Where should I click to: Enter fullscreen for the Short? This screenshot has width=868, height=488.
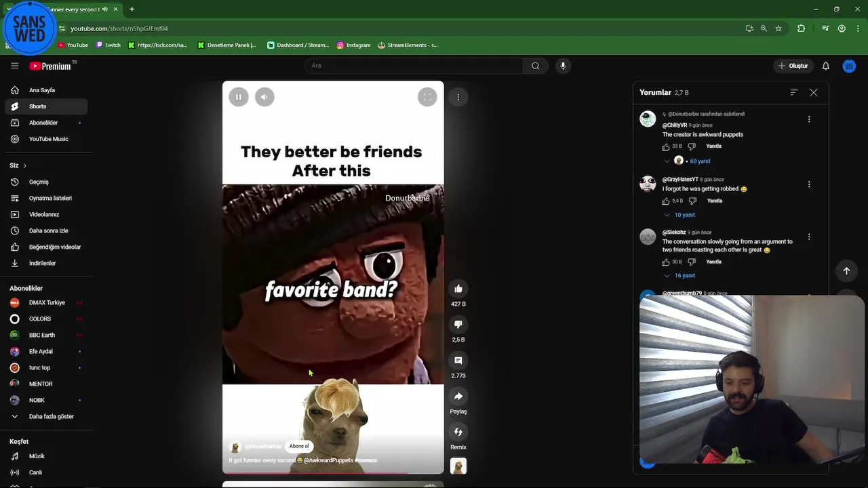427,97
